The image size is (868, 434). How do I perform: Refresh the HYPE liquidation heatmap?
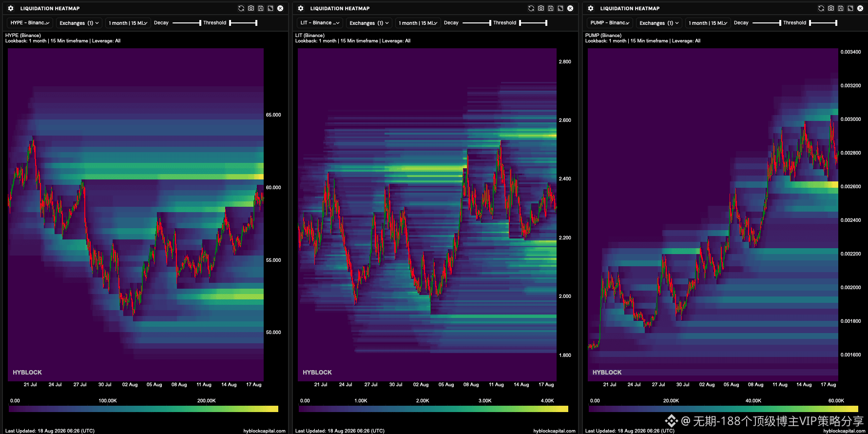pos(241,8)
